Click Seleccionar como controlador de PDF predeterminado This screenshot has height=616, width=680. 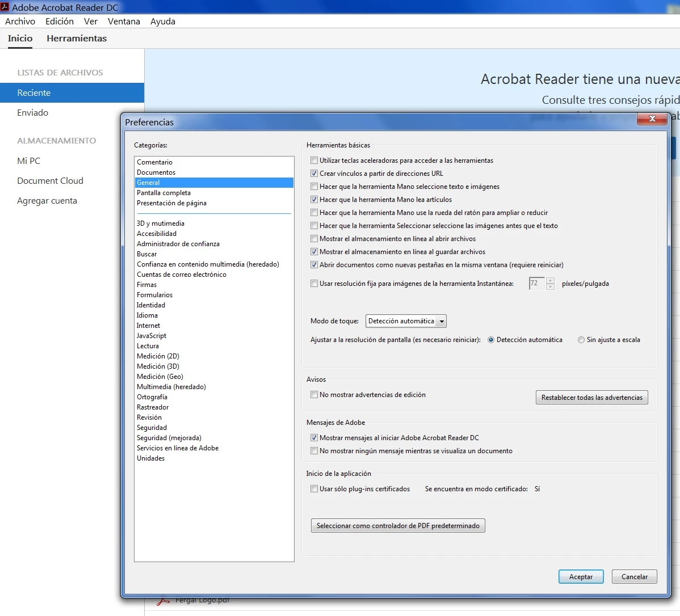click(x=398, y=526)
